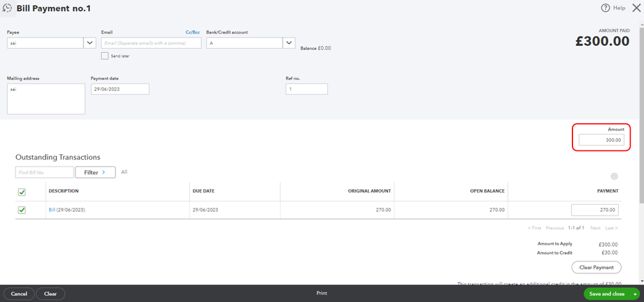Enable the Send later checkbox
644x302 pixels.
pos(104,56)
